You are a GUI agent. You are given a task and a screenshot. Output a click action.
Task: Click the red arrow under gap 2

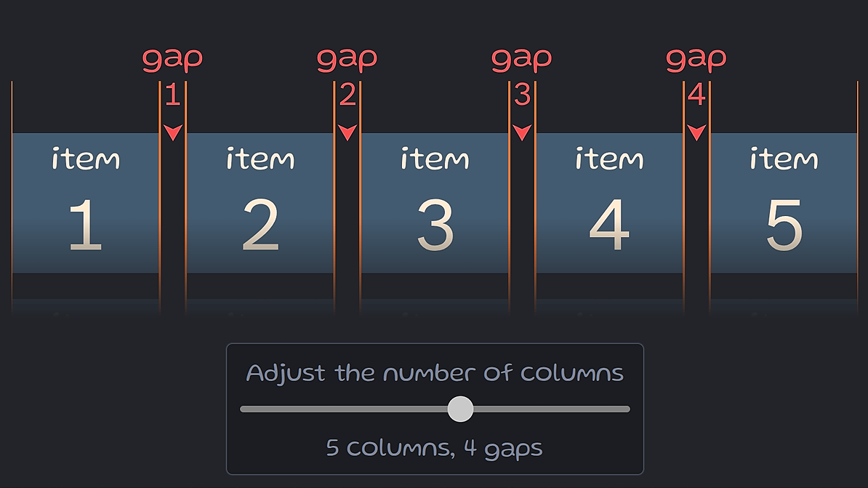(x=347, y=132)
